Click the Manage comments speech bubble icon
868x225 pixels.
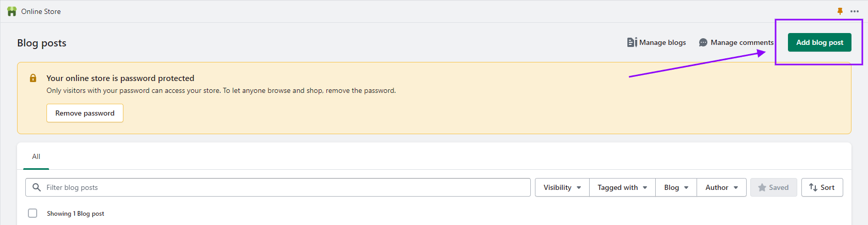pyautogui.click(x=703, y=42)
